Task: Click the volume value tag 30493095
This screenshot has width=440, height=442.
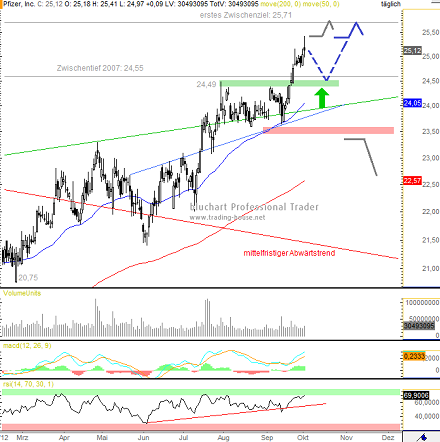Action: click(x=419, y=326)
